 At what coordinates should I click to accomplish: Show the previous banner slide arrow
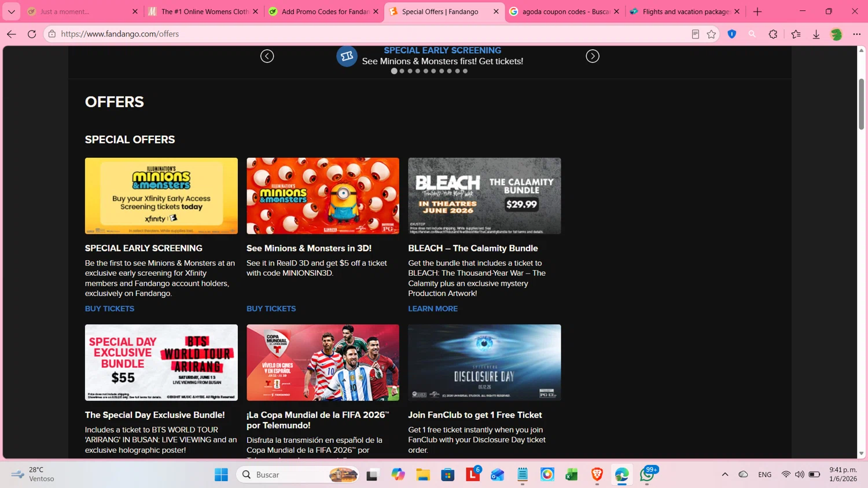[267, 56]
